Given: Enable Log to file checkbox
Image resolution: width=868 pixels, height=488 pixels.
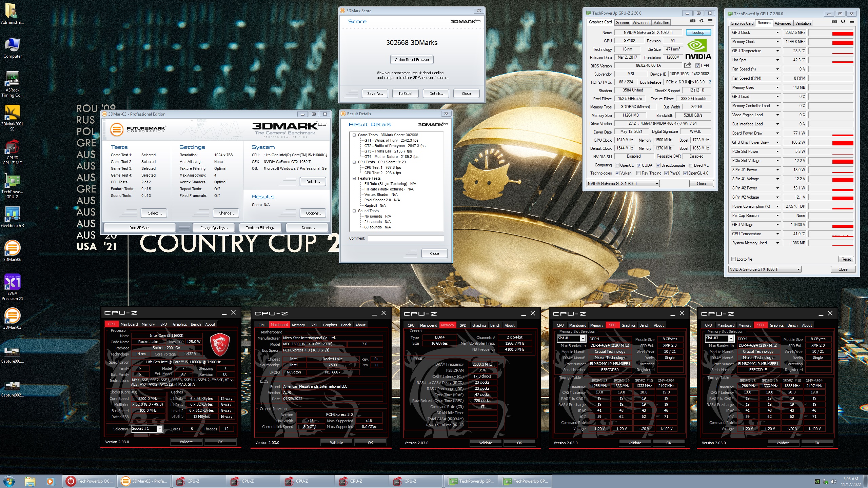Looking at the screenshot, I should point(734,259).
